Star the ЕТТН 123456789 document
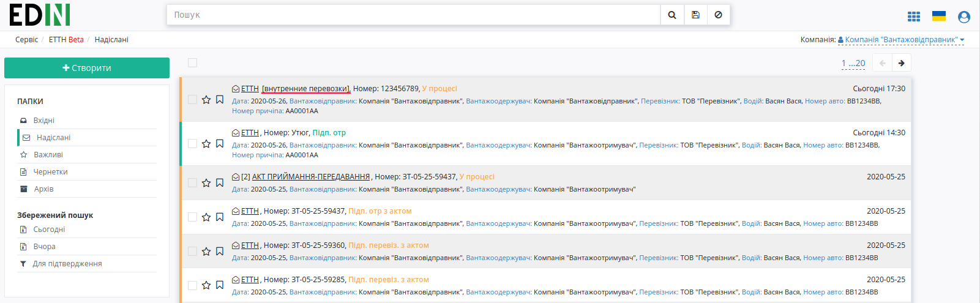 (x=206, y=100)
